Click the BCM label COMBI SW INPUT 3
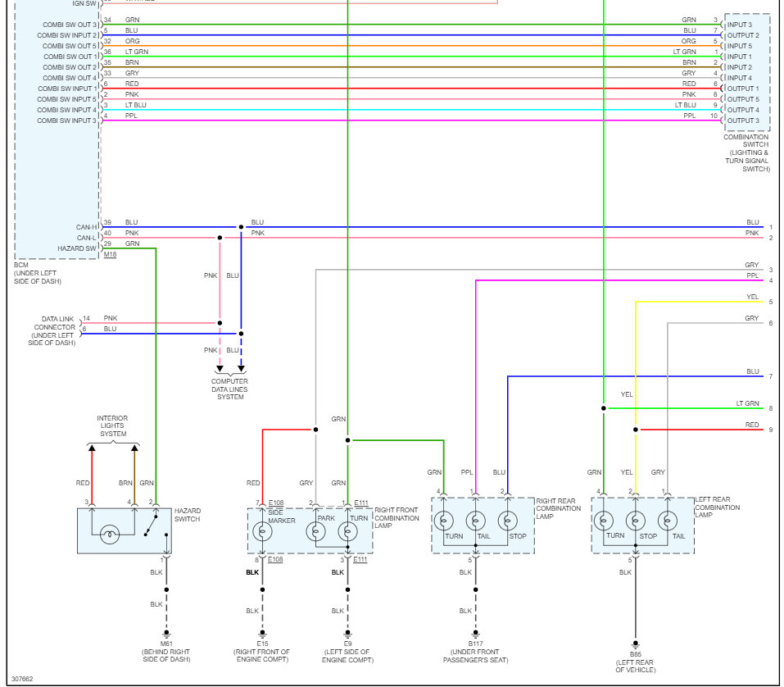The height and width of the screenshot is (687, 784). 66,121
